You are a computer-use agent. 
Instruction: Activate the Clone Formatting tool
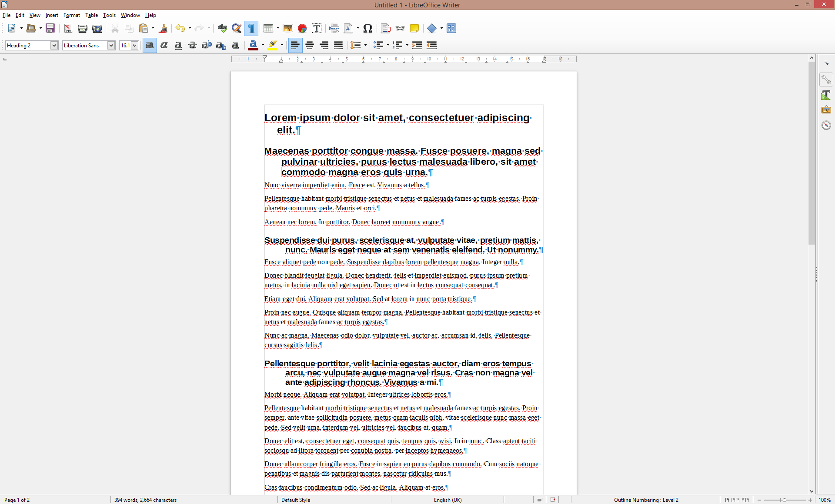pyautogui.click(x=164, y=28)
